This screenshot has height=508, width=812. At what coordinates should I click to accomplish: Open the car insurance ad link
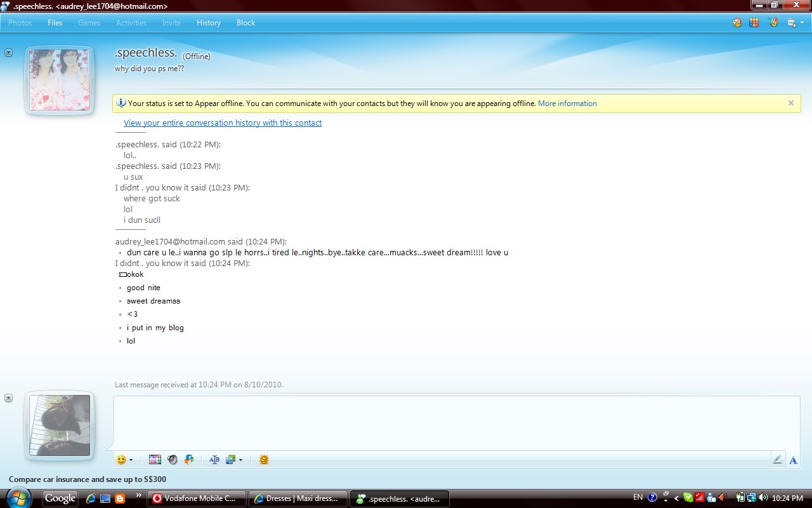click(x=88, y=479)
